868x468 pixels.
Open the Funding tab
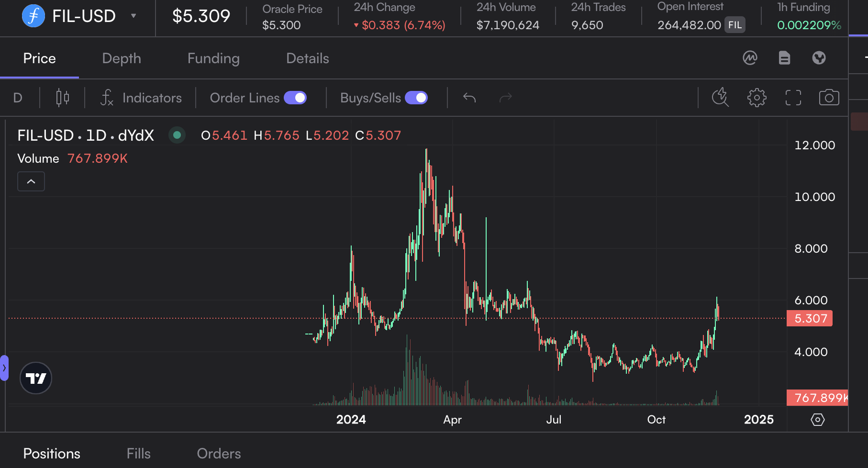213,58
